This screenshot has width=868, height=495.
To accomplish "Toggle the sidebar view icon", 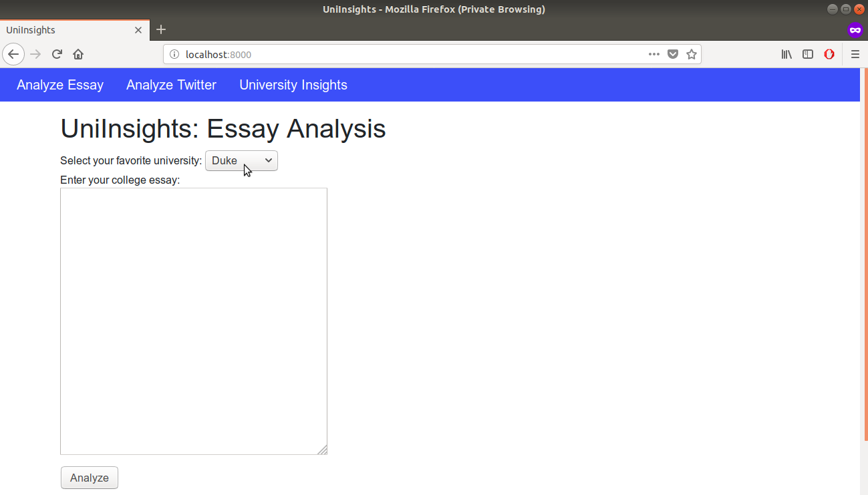I will coord(808,54).
